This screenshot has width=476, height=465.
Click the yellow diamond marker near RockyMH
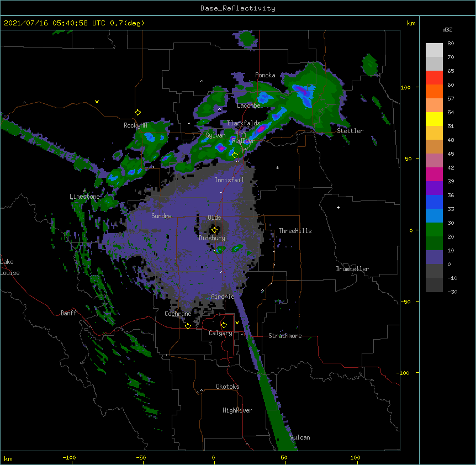click(x=138, y=113)
